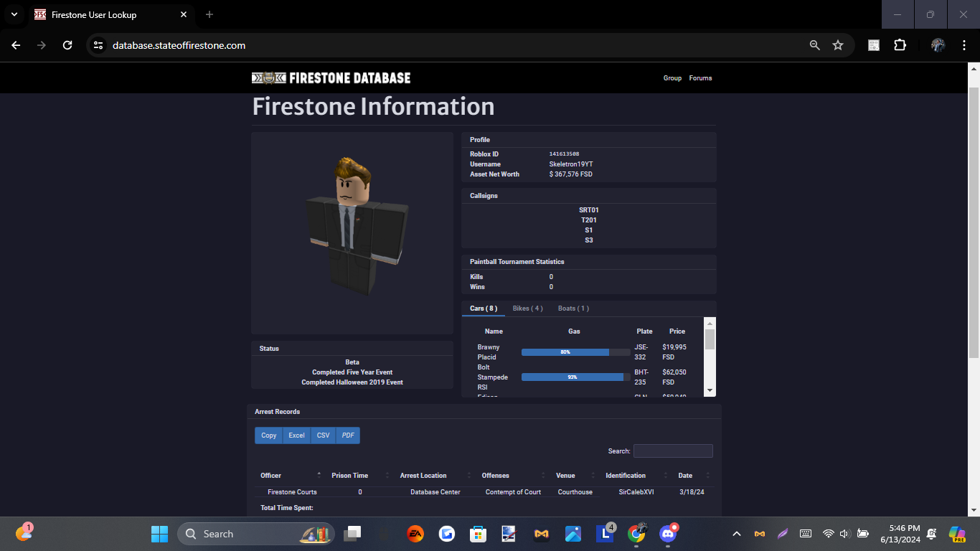Open the browser extensions puzzle icon
The width and height of the screenshot is (980, 551).
900,45
